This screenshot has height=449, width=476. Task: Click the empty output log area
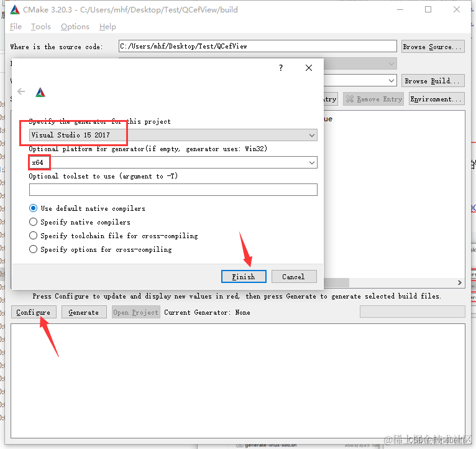coord(238,381)
